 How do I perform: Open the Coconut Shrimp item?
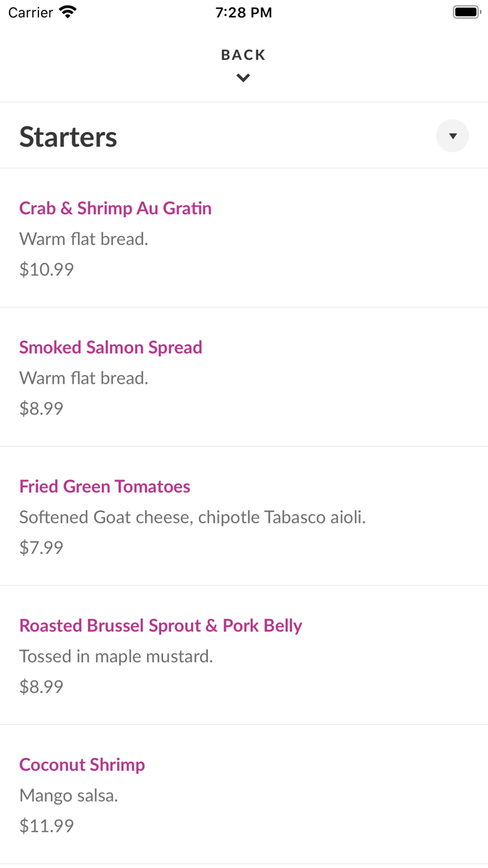coord(82,765)
